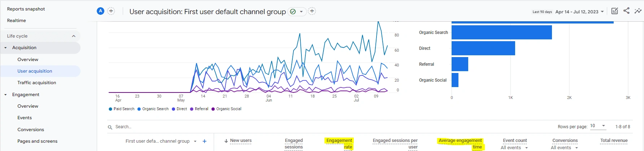Toggle Paid Search series in legend

coord(122,109)
